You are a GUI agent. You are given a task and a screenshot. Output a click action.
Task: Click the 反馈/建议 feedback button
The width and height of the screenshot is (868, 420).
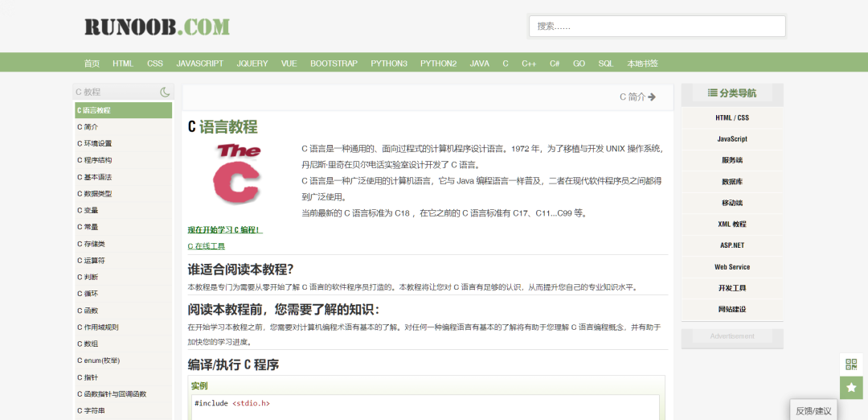tap(813, 411)
